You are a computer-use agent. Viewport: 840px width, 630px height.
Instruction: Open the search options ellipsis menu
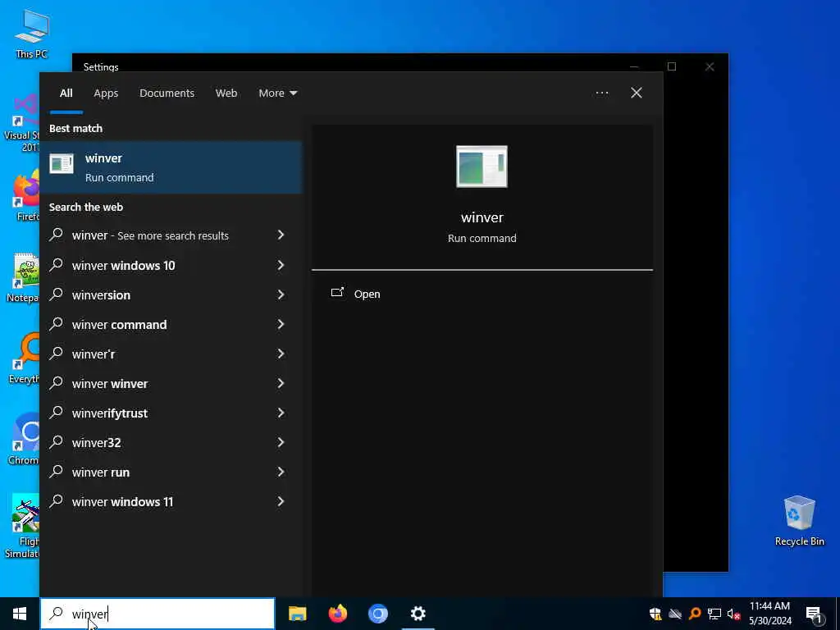601,94
